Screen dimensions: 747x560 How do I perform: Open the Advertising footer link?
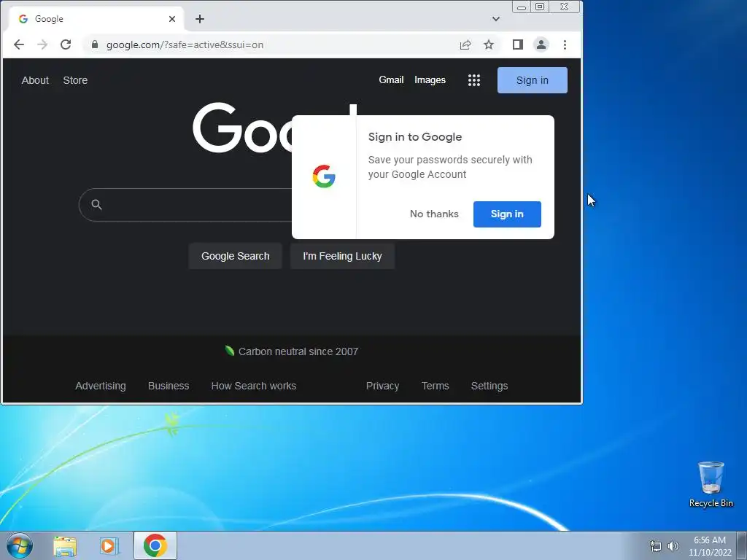[101, 386]
